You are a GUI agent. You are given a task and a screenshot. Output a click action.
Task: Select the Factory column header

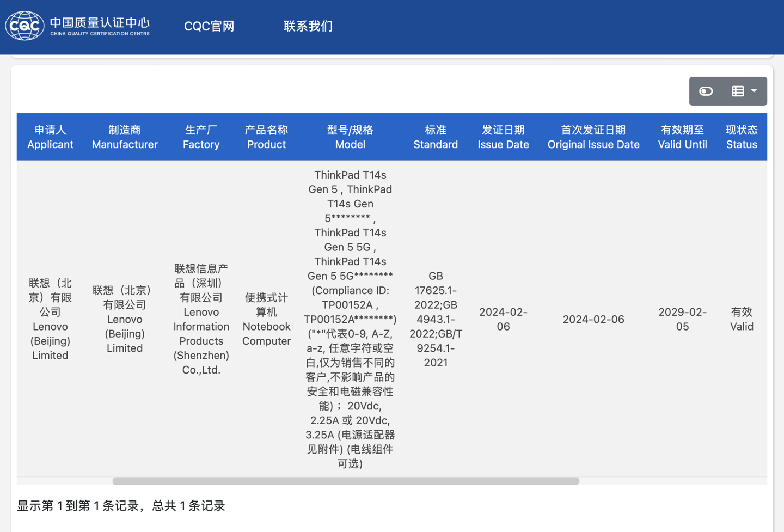click(x=201, y=137)
